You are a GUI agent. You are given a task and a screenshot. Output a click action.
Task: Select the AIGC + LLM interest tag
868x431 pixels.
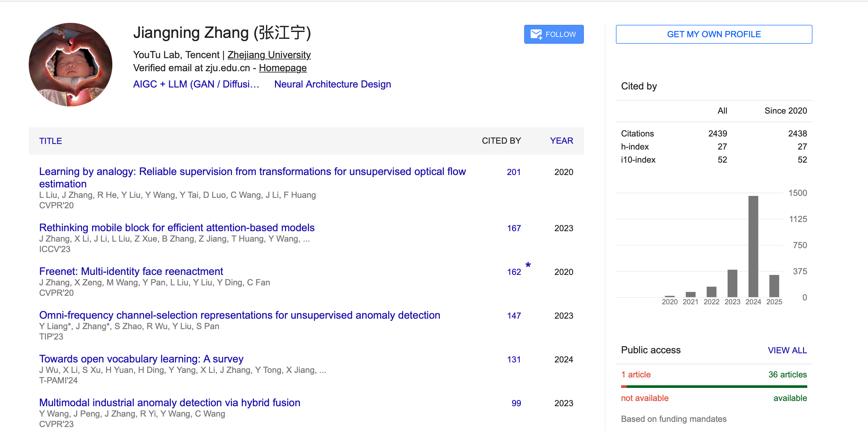(196, 84)
